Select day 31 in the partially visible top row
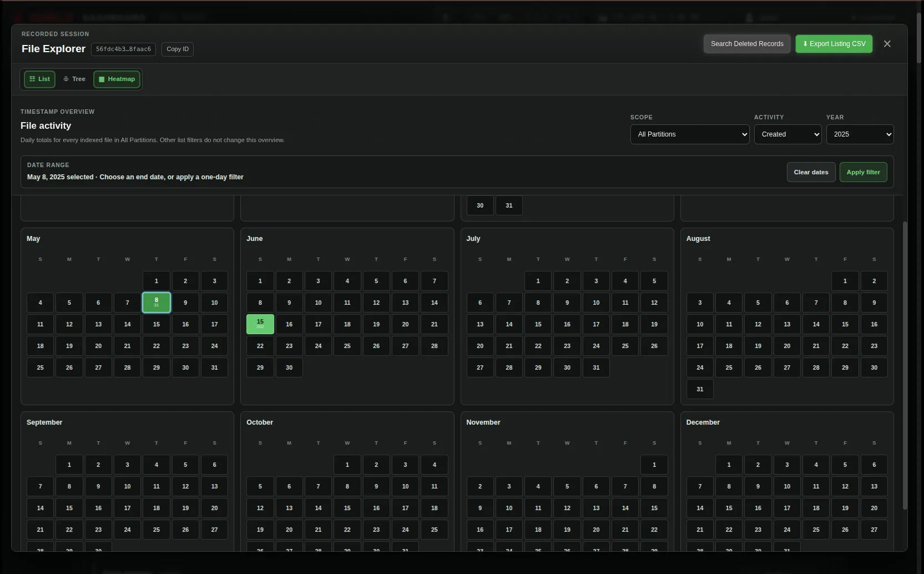Screen dimensions: 924x574 tap(509, 205)
